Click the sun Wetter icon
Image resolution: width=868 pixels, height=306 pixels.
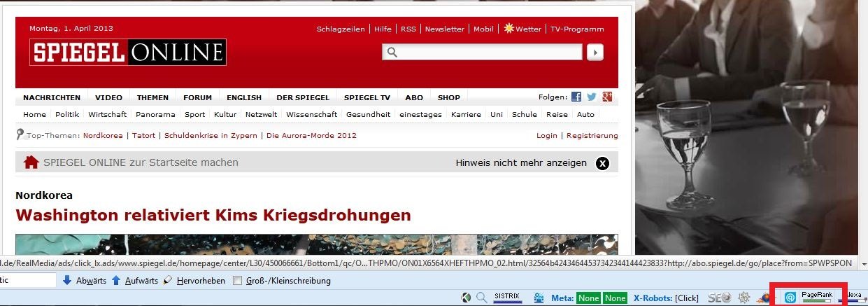(x=508, y=29)
